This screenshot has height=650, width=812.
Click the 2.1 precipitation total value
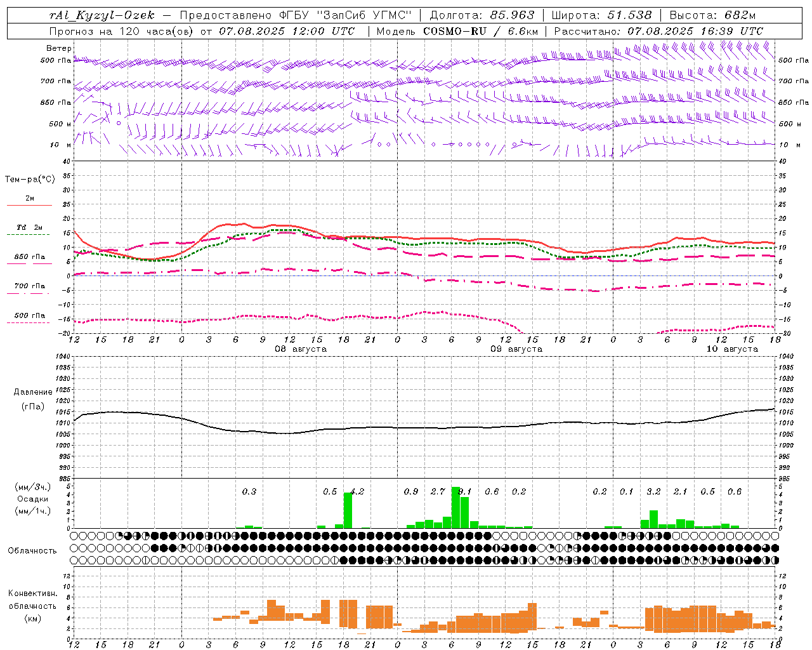pyautogui.click(x=680, y=491)
